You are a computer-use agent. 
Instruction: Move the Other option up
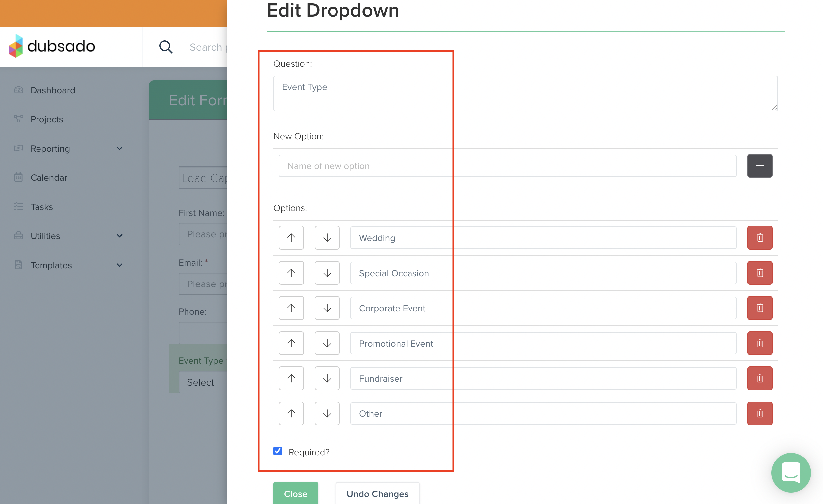(291, 413)
